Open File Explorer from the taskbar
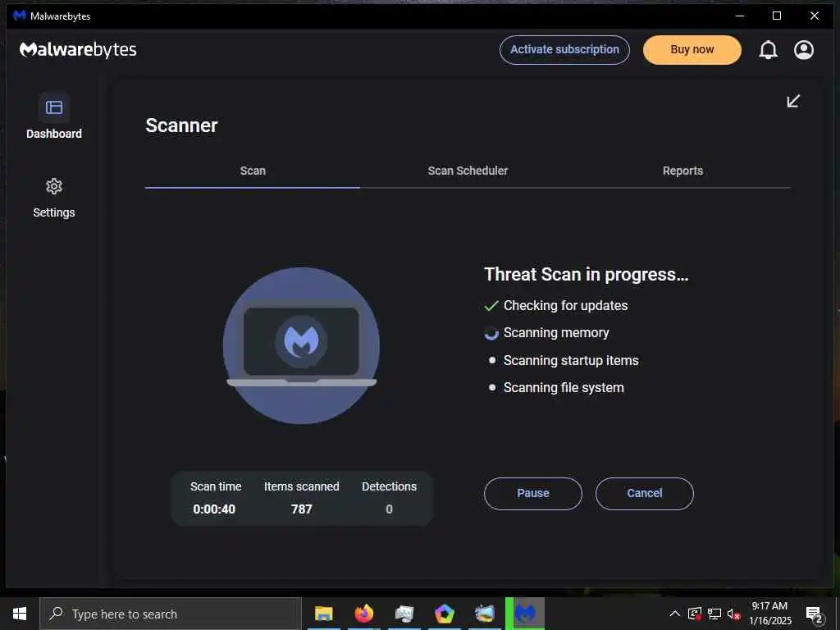The image size is (840, 630). [x=323, y=614]
